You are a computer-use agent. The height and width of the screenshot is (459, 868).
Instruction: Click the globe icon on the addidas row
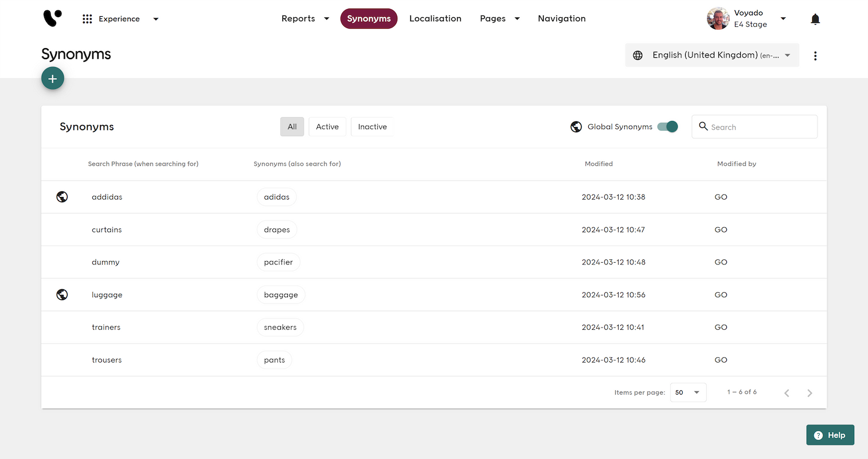[62, 197]
